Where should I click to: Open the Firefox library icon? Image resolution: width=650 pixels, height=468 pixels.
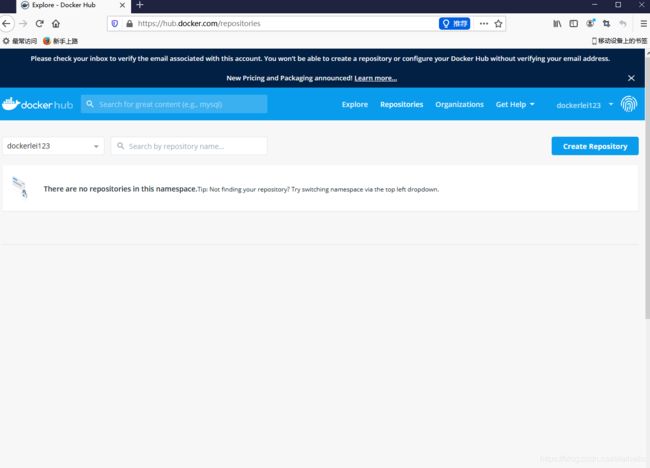coord(557,24)
